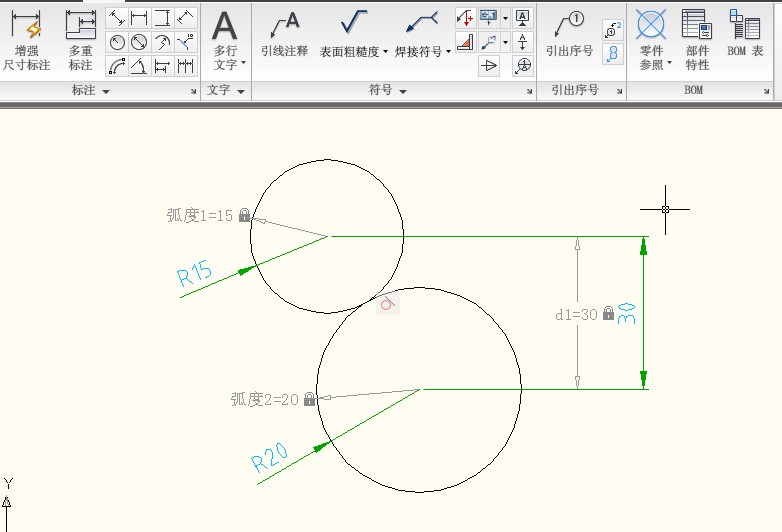Open the 焊接符号 dropdown arrow
Screen dimensions: 782x532
(x=448, y=51)
